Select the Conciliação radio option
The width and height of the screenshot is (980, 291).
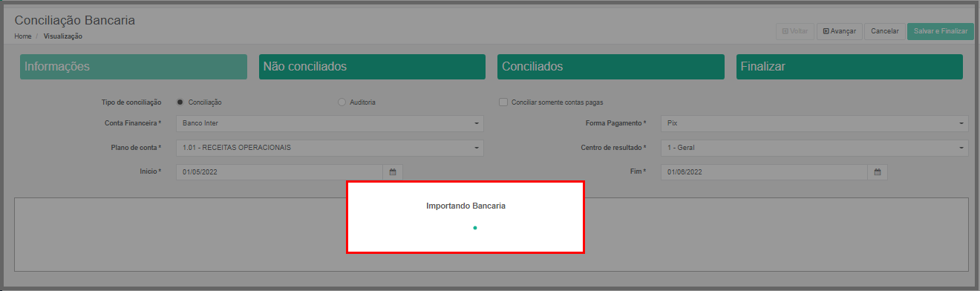[x=180, y=102]
